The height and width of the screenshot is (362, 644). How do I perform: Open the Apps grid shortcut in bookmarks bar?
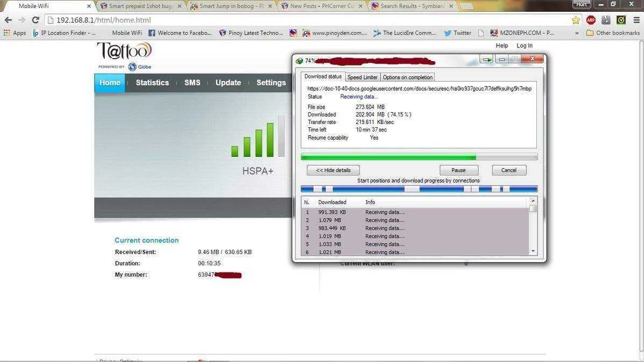click(x=15, y=33)
